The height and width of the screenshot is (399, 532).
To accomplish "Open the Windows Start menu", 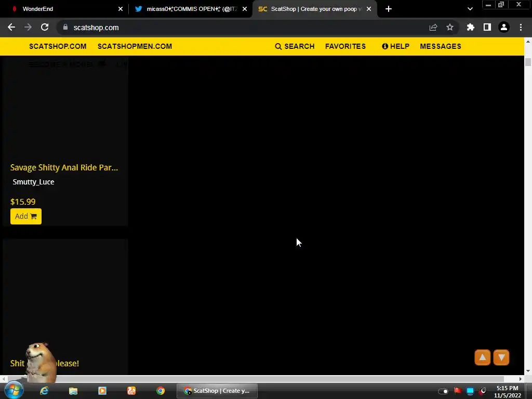I will [x=14, y=391].
